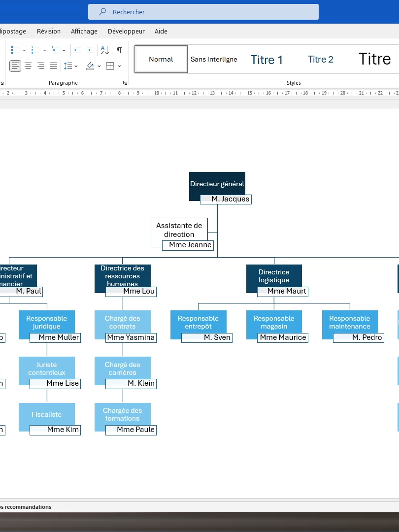The image size is (399, 532).
Task: Center-align the paragraph text
Action: [28, 66]
